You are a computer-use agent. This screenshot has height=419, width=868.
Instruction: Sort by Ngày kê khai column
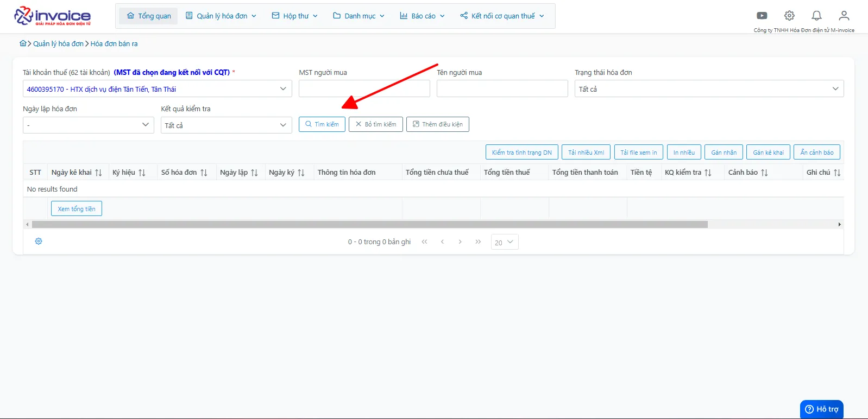coord(98,173)
